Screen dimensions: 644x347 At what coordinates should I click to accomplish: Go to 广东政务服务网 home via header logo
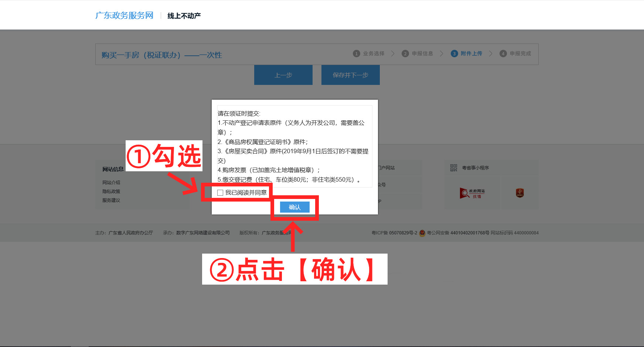(124, 16)
